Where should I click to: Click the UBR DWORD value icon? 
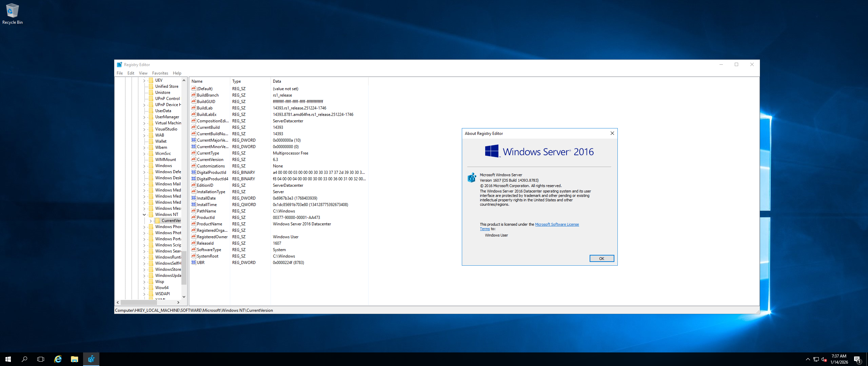[194, 263]
